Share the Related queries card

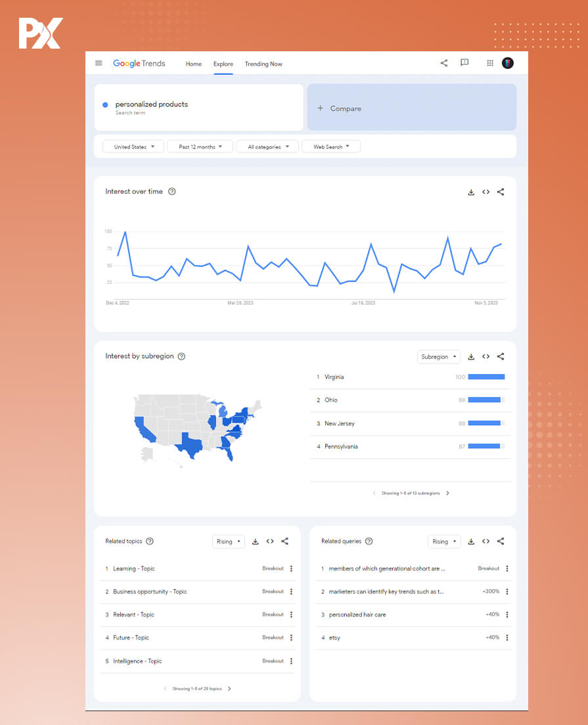point(501,542)
